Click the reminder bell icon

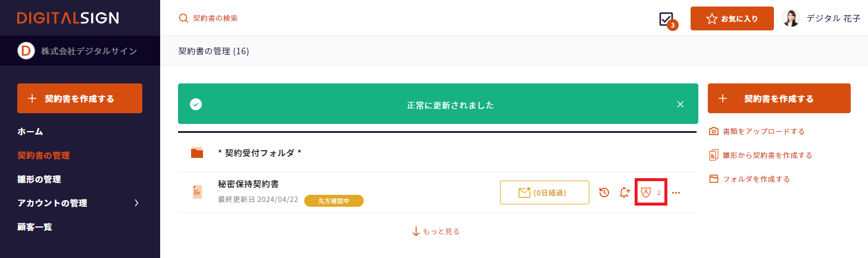click(x=625, y=192)
